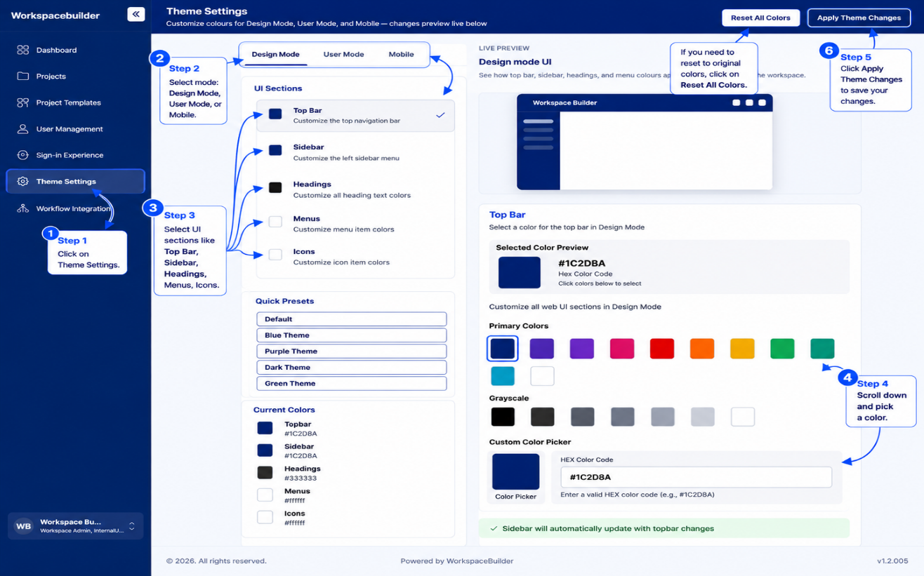Click "#333333" under Headings
The height and width of the screenshot is (576, 924).
[x=301, y=478]
